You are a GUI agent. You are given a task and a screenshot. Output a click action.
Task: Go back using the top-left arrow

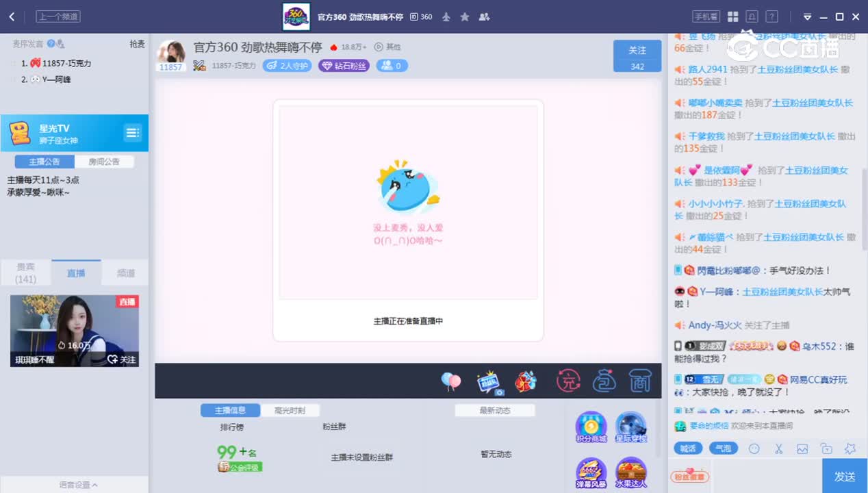point(12,16)
